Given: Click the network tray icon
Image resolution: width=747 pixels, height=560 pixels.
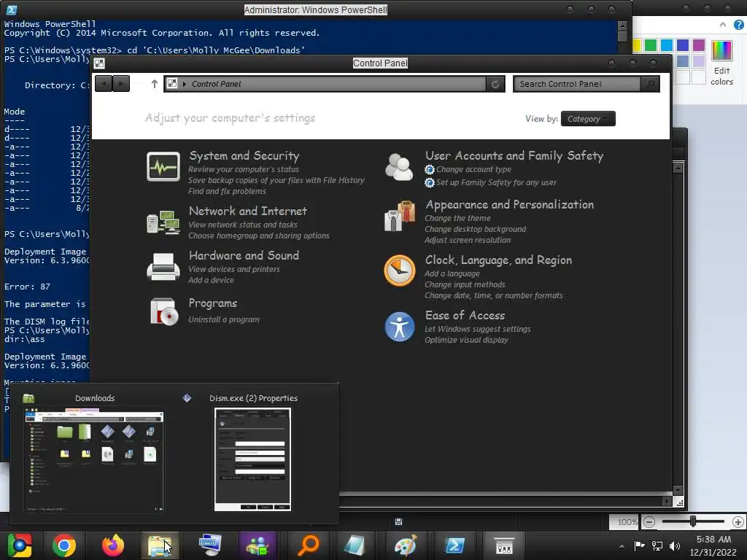Looking at the screenshot, I should pyautogui.click(x=657, y=546).
